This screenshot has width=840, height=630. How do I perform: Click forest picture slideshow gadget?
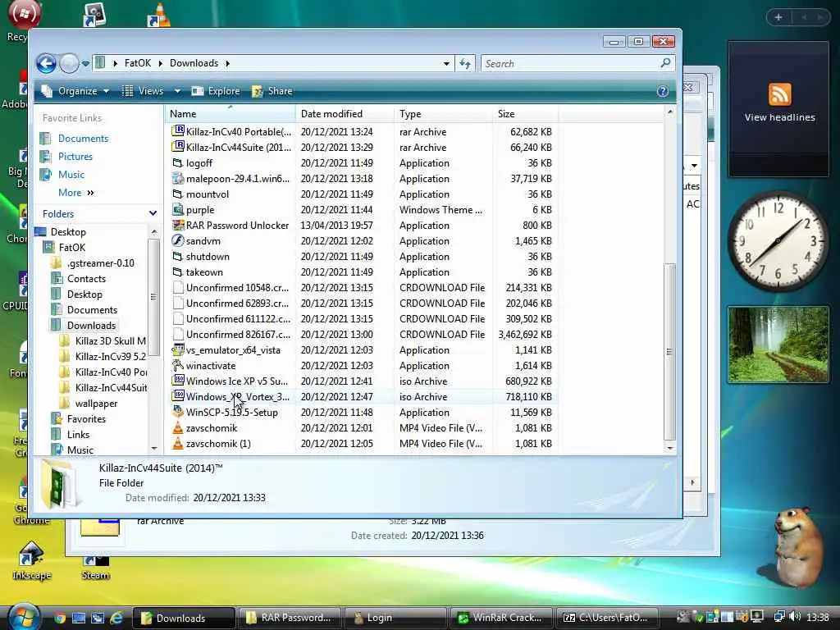[x=778, y=345]
